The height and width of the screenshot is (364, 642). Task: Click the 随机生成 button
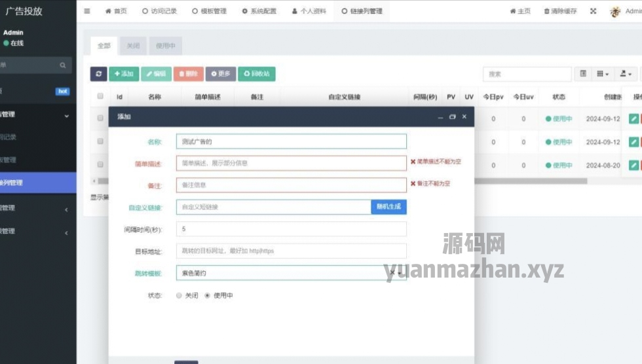click(x=388, y=207)
